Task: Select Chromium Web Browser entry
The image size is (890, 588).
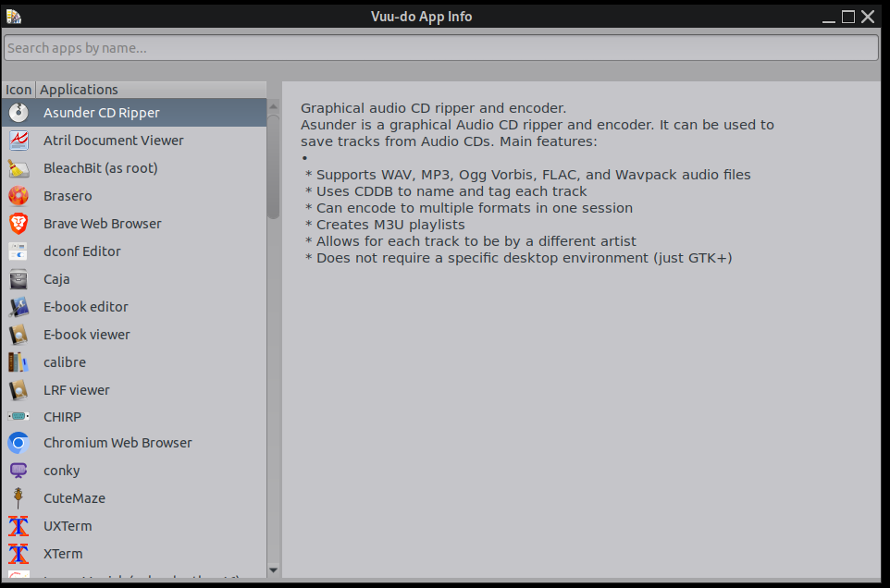Action: coord(134,443)
